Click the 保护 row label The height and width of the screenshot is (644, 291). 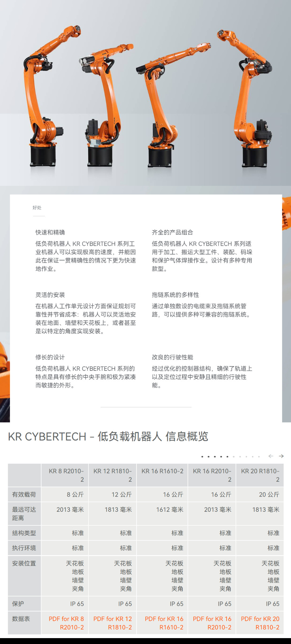pyautogui.click(x=18, y=604)
